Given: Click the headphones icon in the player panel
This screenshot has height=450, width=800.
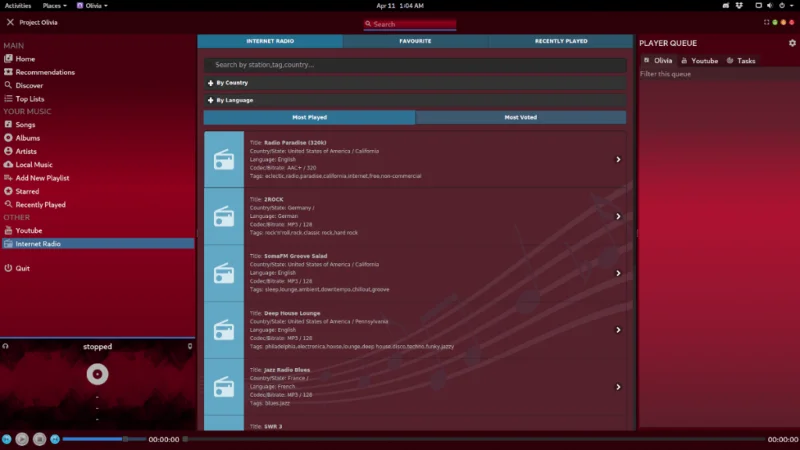Looking at the screenshot, I should (5, 346).
